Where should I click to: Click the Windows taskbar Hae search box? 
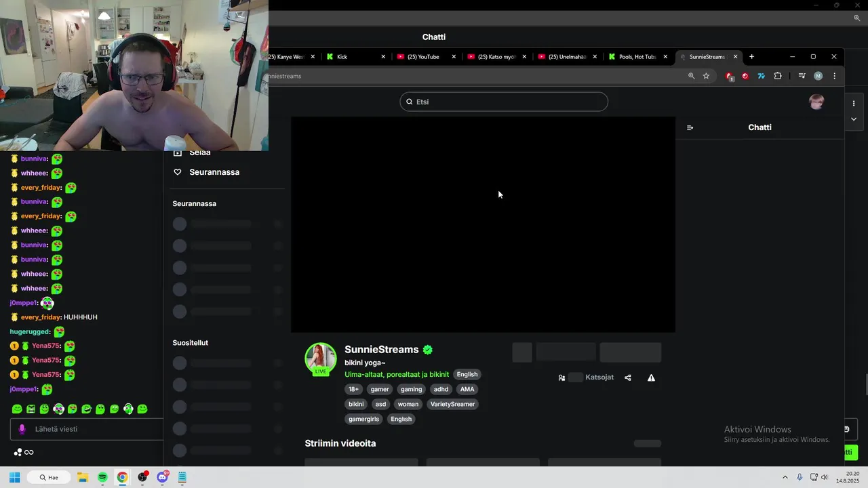47,477
